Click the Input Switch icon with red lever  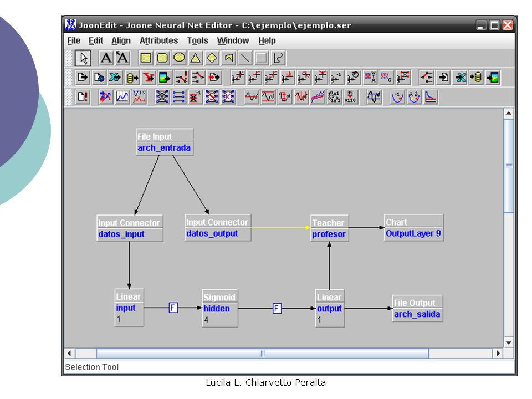coord(198,78)
